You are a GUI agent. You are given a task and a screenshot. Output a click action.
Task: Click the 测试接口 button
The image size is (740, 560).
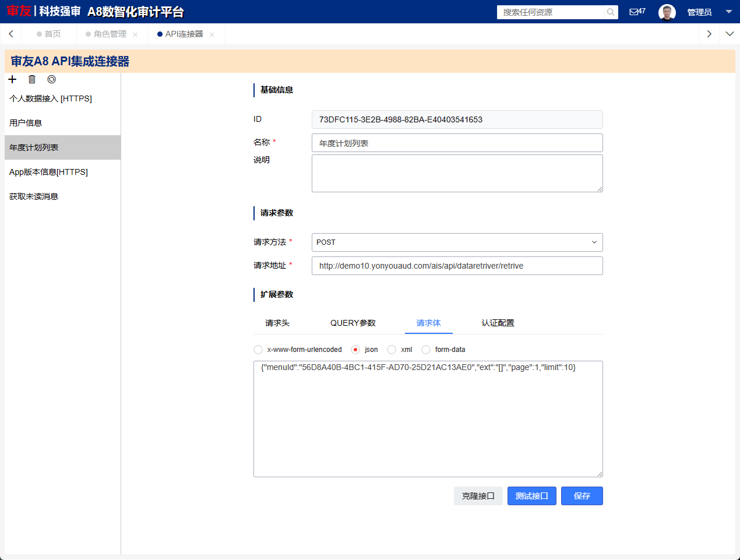(x=531, y=496)
